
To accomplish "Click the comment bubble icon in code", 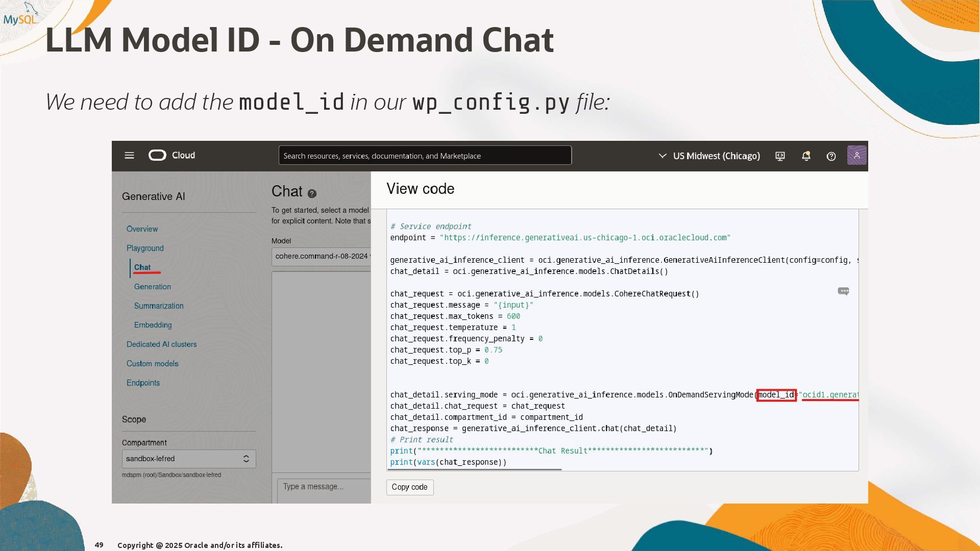I will pyautogui.click(x=843, y=291).
